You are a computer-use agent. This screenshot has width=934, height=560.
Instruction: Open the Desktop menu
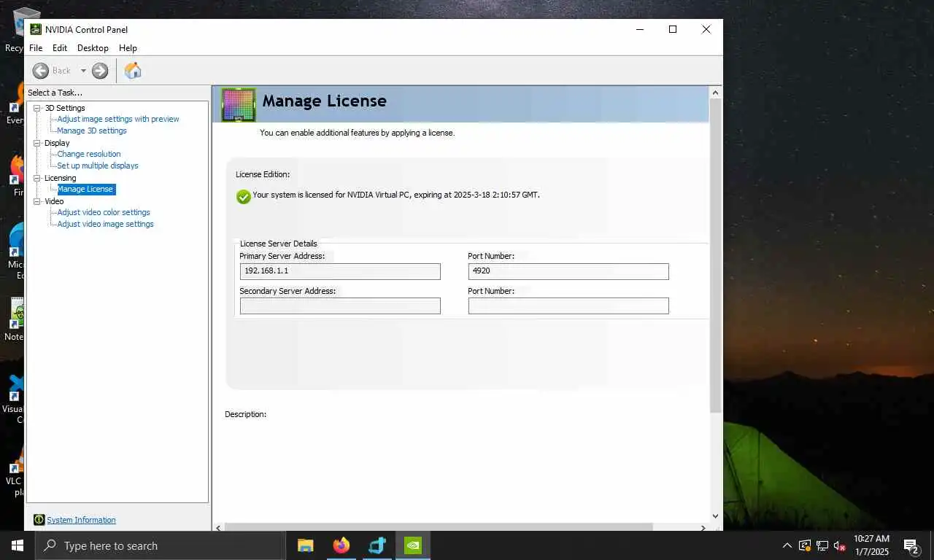click(93, 48)
